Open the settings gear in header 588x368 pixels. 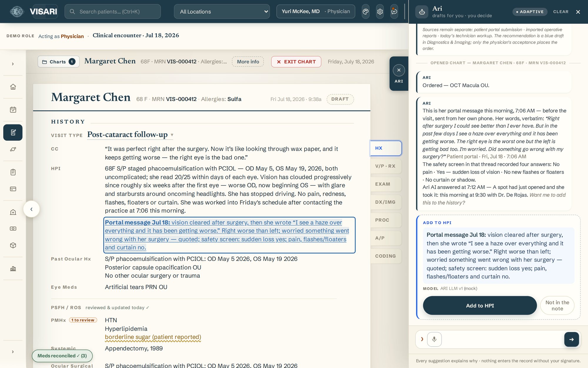click(380, 11)
